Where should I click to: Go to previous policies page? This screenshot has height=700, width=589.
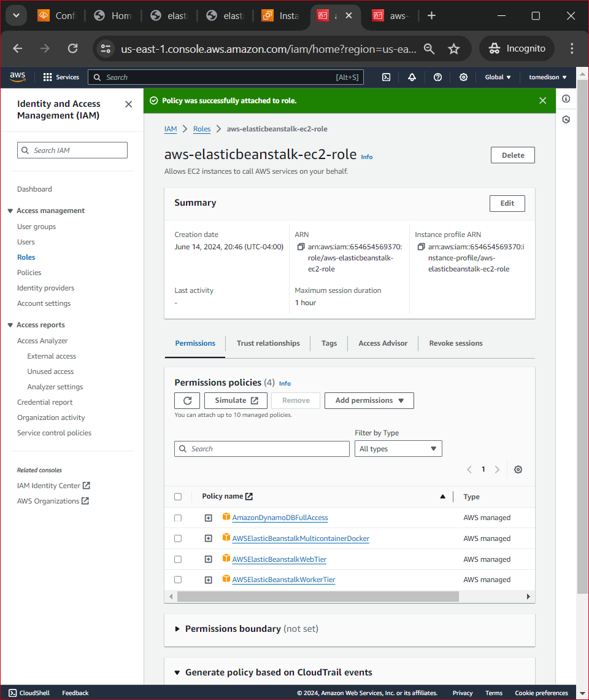tap(469, 469)
